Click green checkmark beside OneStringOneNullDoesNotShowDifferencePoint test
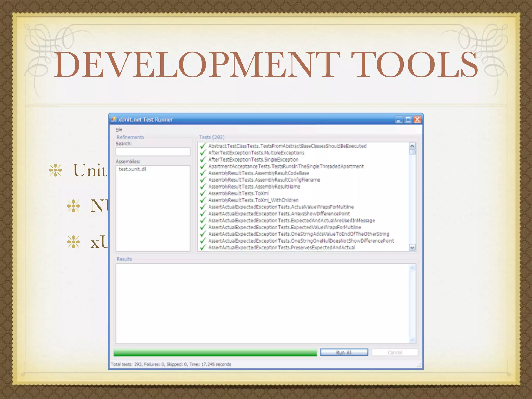Viewport: 532px width, 399px height. [x=203, y=240]
